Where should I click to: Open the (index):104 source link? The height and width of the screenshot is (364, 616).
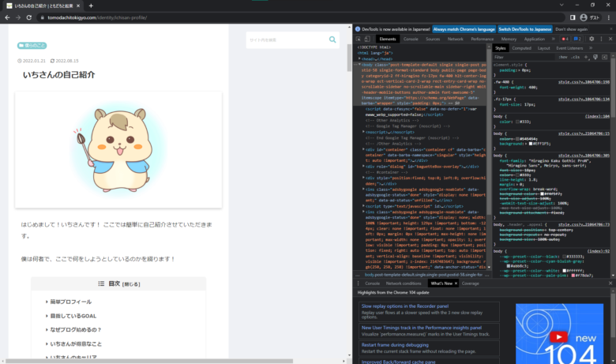coord(597,117)
